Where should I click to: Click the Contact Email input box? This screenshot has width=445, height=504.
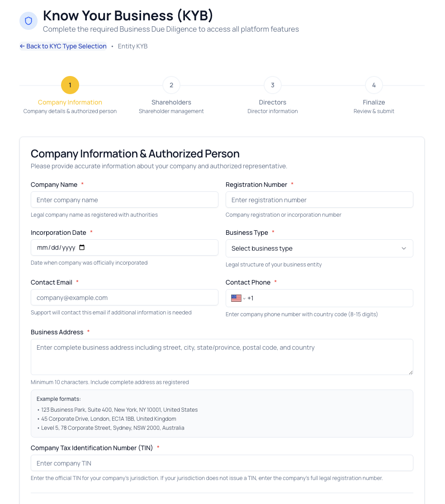click(124, 297)
